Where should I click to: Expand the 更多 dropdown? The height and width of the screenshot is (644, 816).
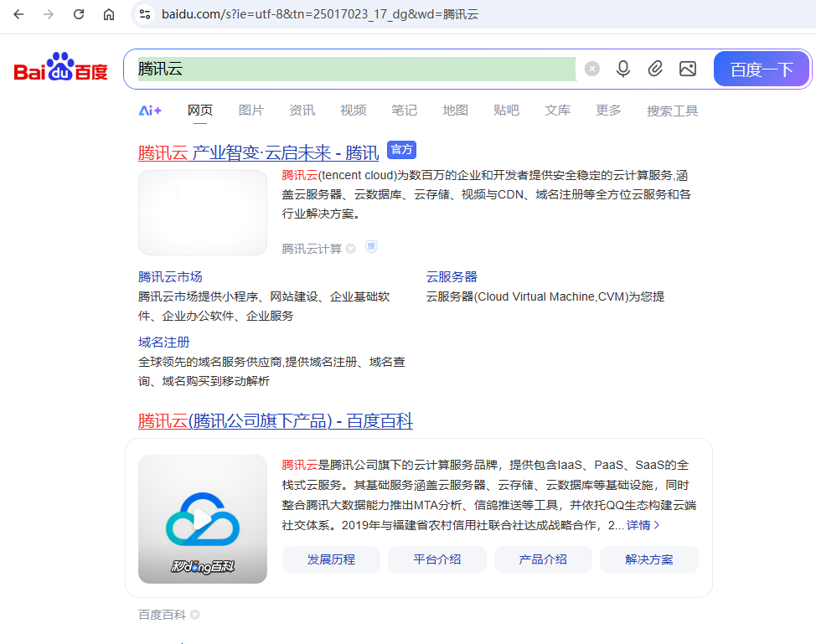607,110
